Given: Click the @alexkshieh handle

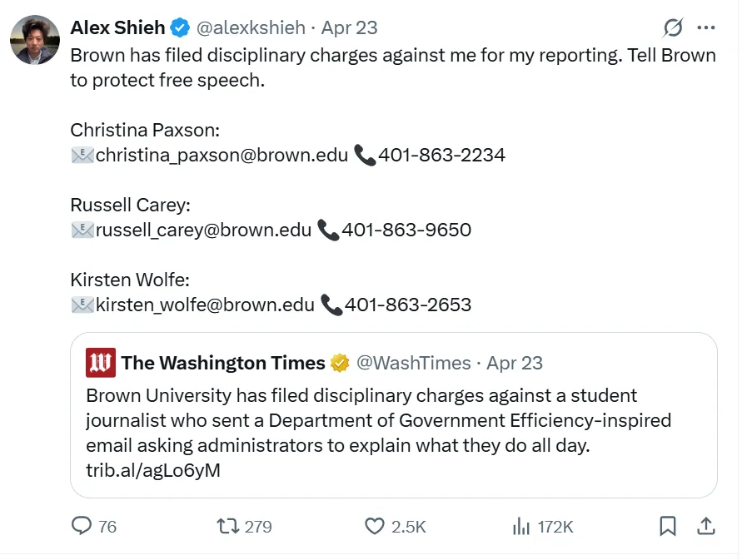Looking at the screenshot, I should point(250,27).
